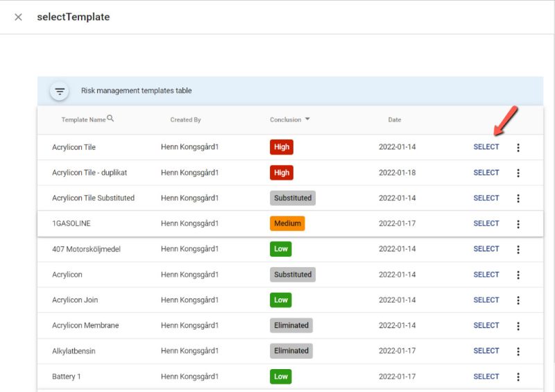
Task: Click the Template Name search icon
Action: click(x=110, y=118)
